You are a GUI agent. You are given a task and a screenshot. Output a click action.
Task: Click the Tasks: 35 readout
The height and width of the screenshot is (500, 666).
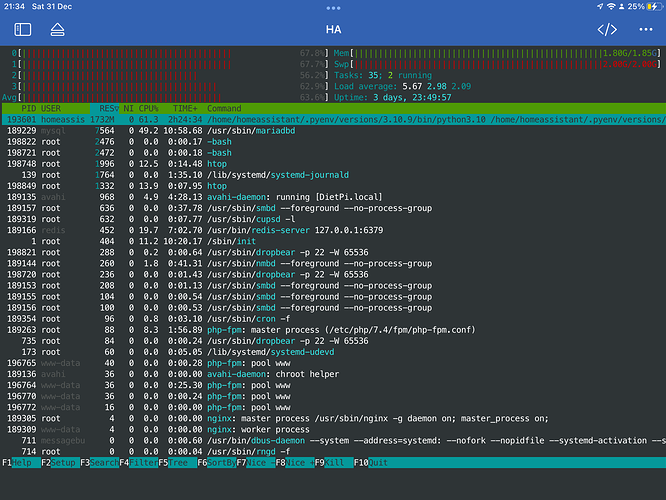pyautogui.click(x=357, y=75)
